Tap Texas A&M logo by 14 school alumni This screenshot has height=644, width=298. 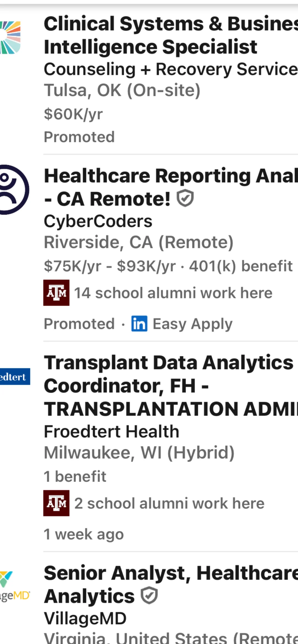pyautogui.click(x=56, y=293)
